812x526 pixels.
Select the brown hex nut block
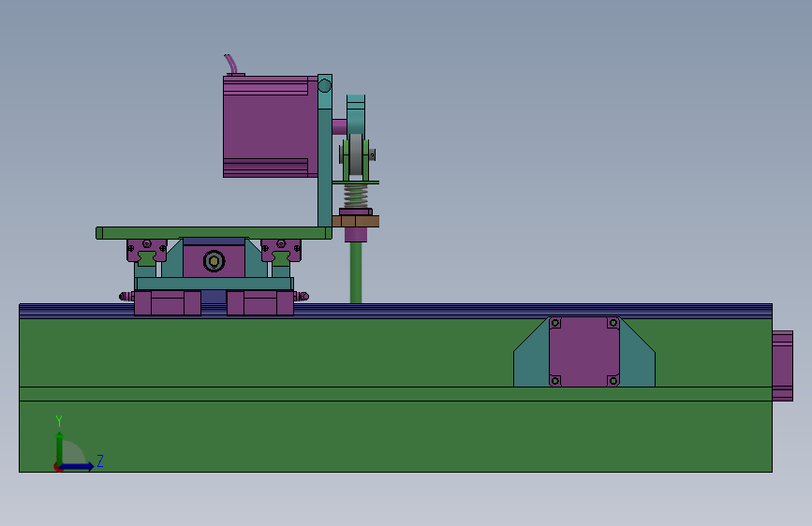[x=356, y=222]
